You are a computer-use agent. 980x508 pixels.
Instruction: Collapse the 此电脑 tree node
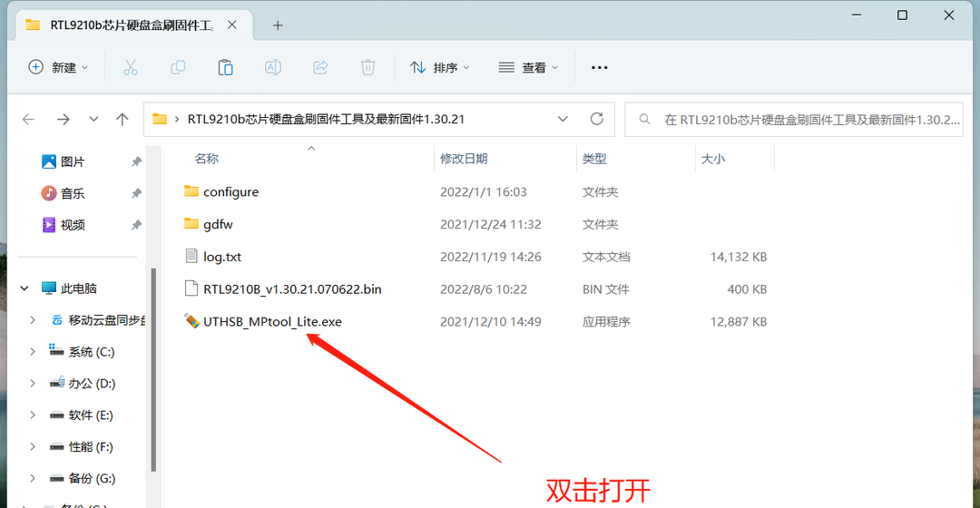24,288
